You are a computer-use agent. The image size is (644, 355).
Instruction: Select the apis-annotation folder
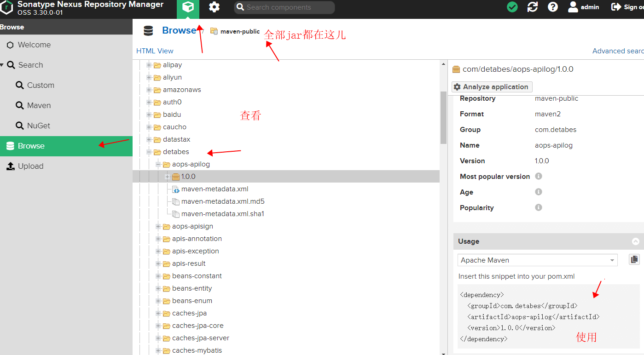pos(197,239)
